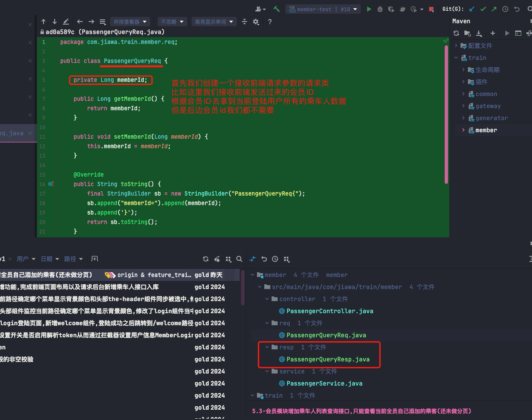Open the highlight words dropdown

coord(213,22)
